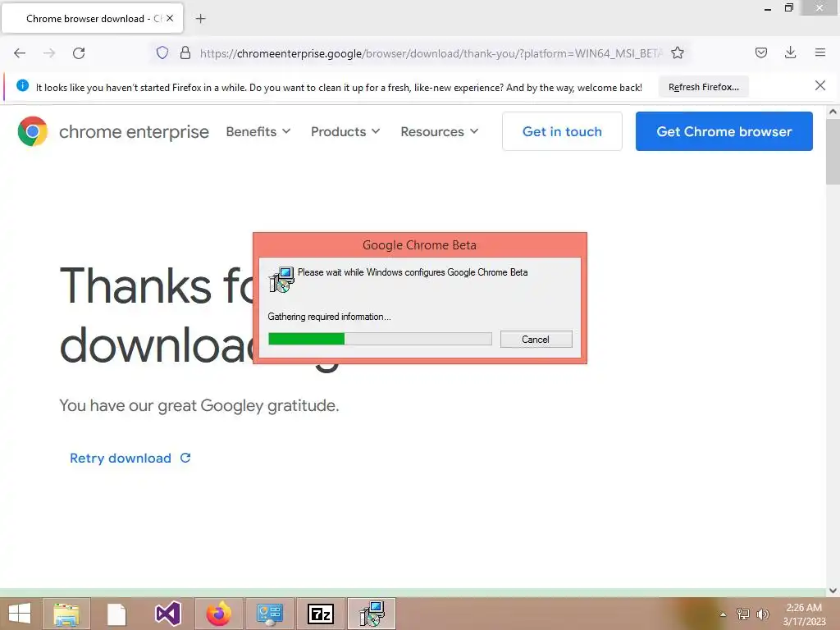
Task: Click 'You have our great Googley gratitude.' text
Action: pyautogui.click(x=199, y=405)
